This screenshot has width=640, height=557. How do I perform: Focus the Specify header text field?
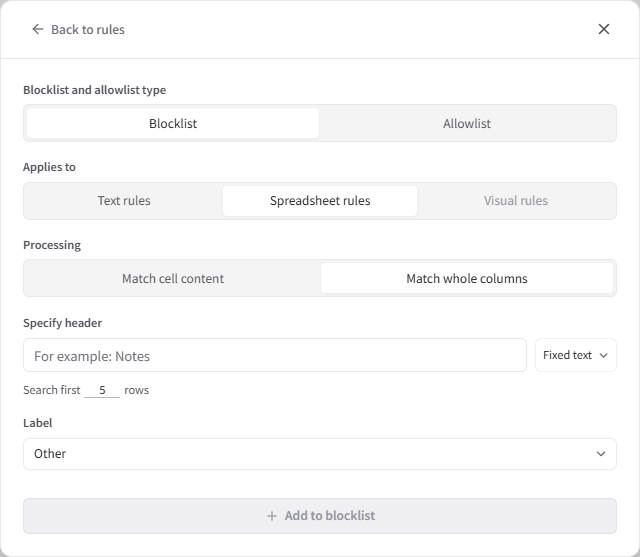click(275, 355)
